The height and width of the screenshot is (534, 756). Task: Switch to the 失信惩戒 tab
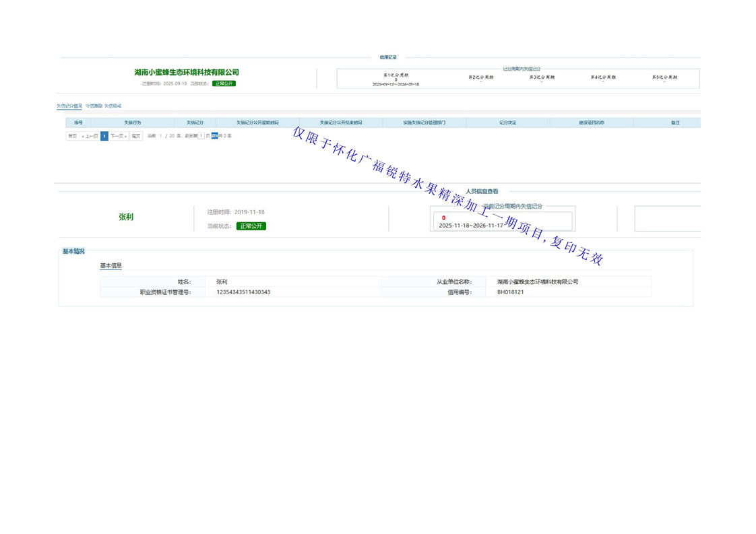[113, 106]
